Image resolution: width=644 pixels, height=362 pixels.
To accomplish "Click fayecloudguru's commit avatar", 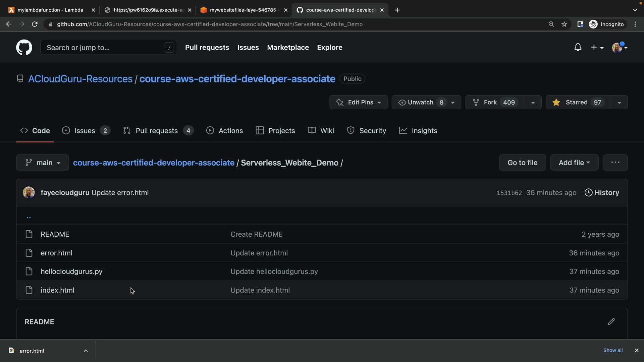I will [29, 192].
